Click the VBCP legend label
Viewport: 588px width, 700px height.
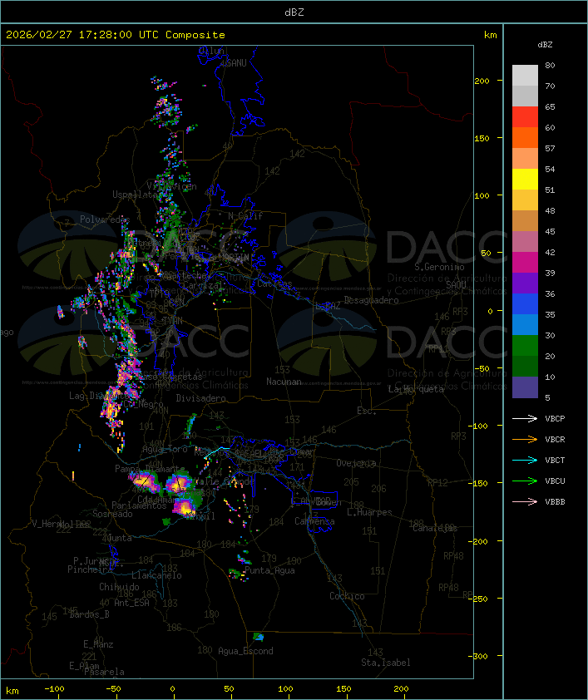point(555,419)
